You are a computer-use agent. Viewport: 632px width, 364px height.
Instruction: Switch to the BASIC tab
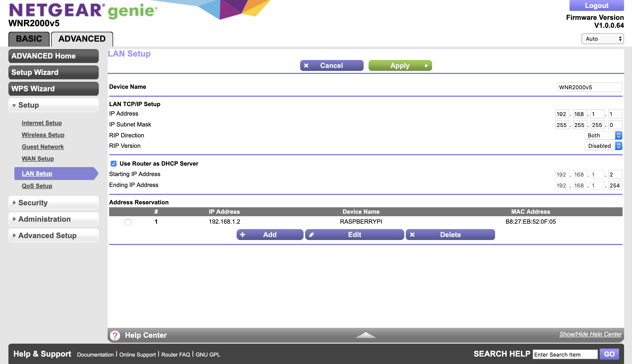coord(29,39)
